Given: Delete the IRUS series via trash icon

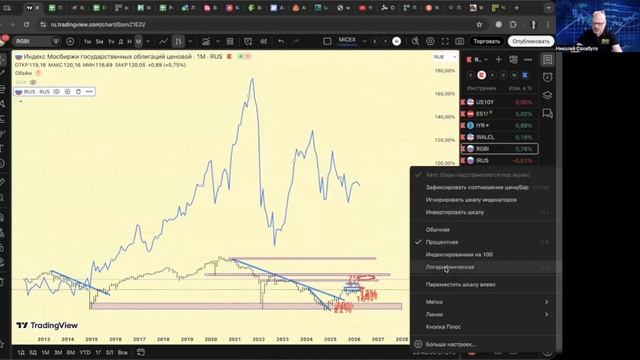Looking at the screenshot, I should click(x=78, y=92).
